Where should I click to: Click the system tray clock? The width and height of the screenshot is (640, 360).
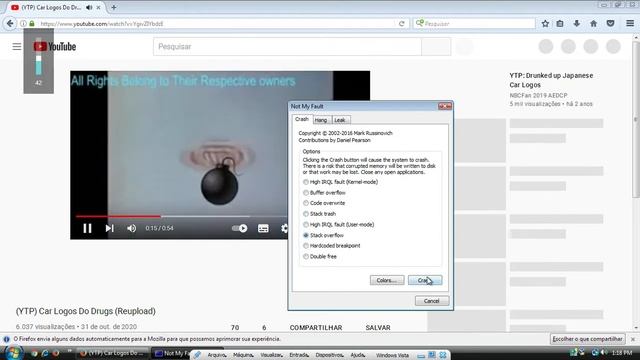coord(622,353)
